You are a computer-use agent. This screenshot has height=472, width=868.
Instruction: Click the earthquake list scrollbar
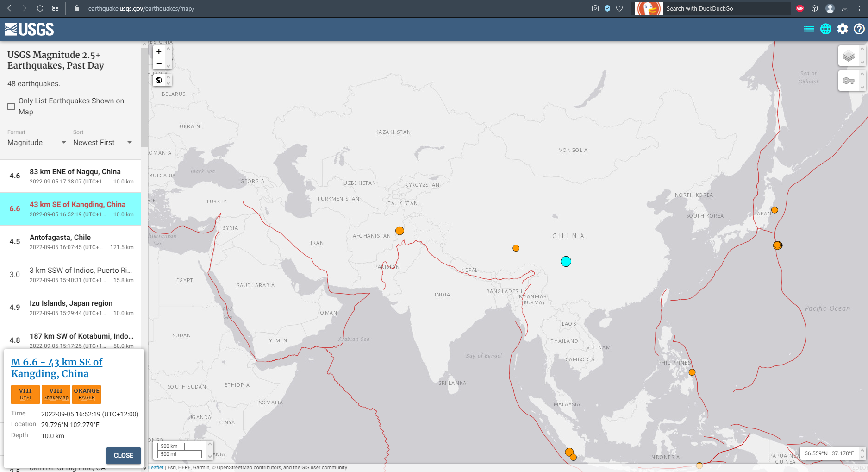pyautogui.click(x=144, y=96)
